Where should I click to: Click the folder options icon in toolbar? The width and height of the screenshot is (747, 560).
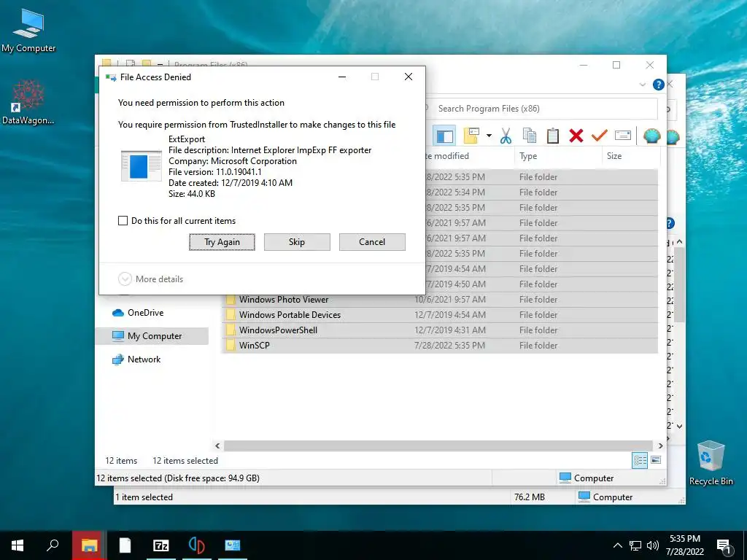[x=471, y=136]
